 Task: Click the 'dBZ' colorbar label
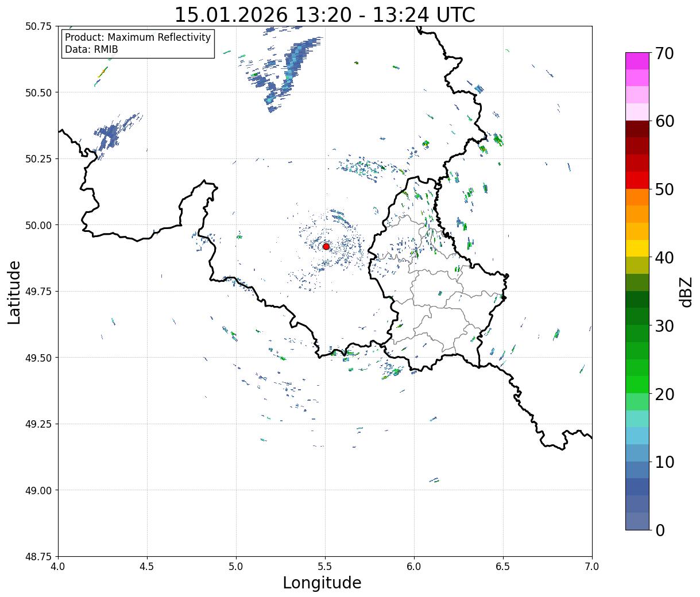click(686, 291)
